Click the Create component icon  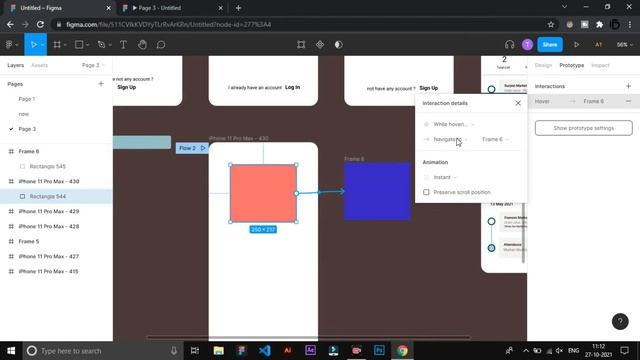[x=320, y=44]
